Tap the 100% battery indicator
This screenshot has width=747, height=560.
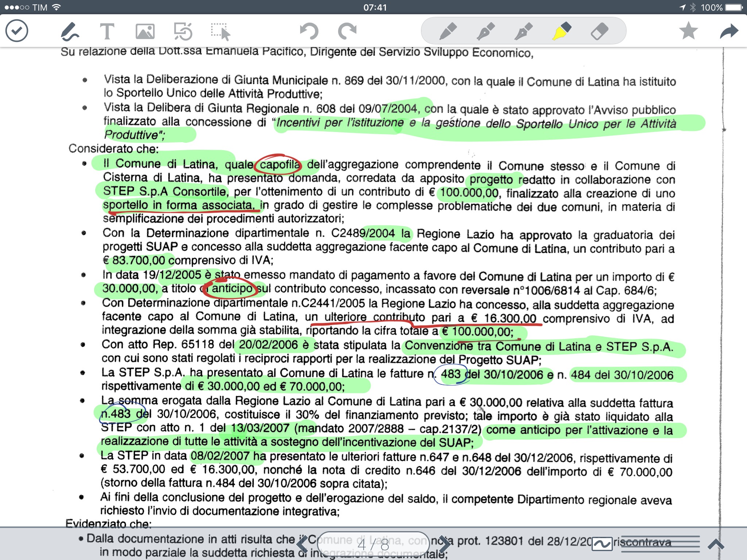tap(721, 8)
